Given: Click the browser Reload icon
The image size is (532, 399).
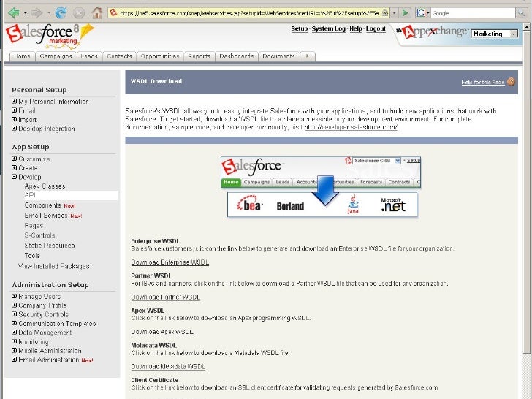Looking at the screenshot, I should (61, 13).
